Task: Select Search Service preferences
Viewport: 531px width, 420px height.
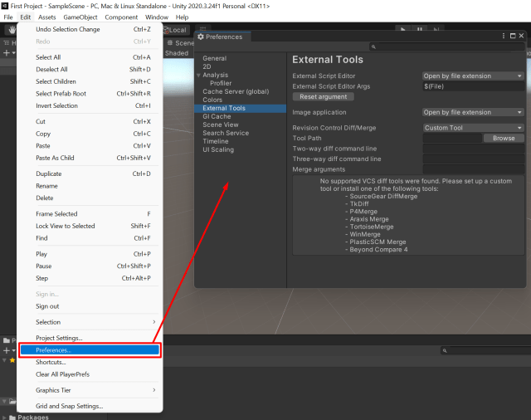Action: coord(226,133)
